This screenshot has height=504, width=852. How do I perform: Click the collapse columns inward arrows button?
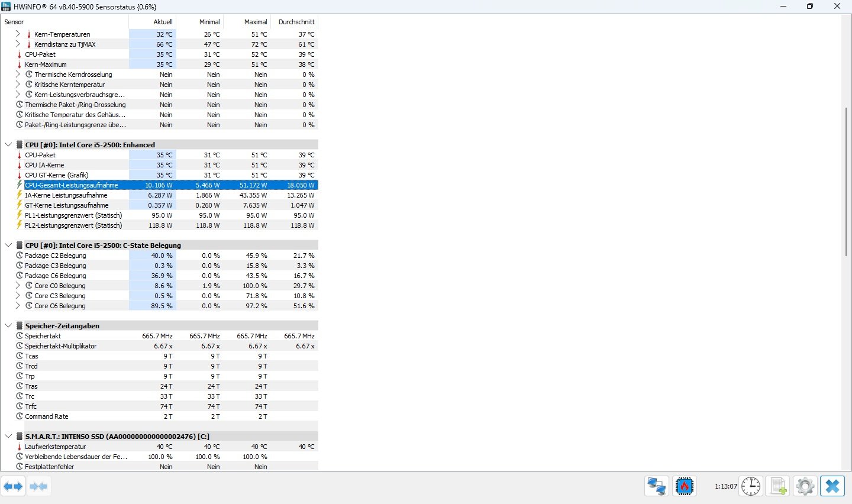pos(38,486)
